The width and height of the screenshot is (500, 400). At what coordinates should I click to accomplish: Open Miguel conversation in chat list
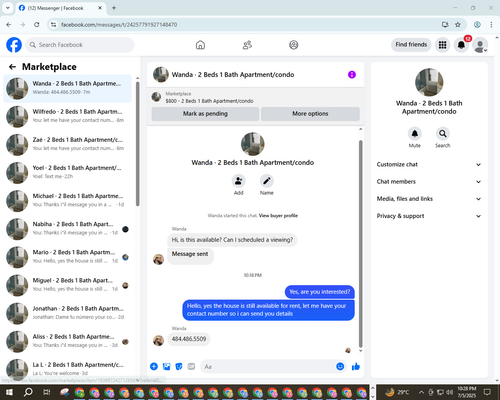(x=67, y=285)
